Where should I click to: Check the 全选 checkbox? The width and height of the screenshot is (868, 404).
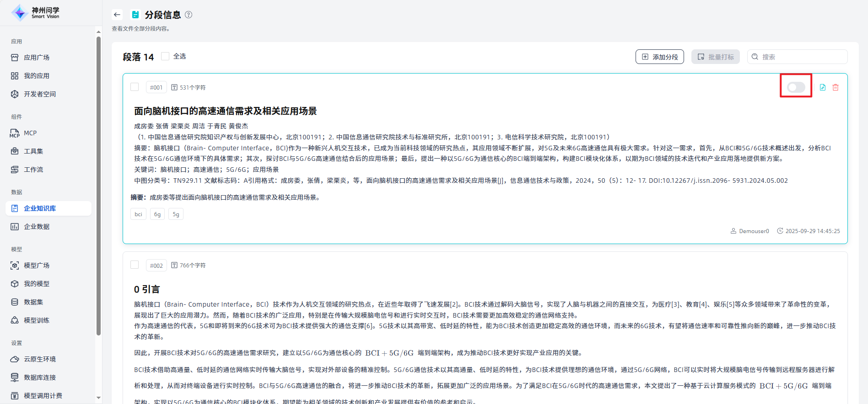tap(166, 56)
